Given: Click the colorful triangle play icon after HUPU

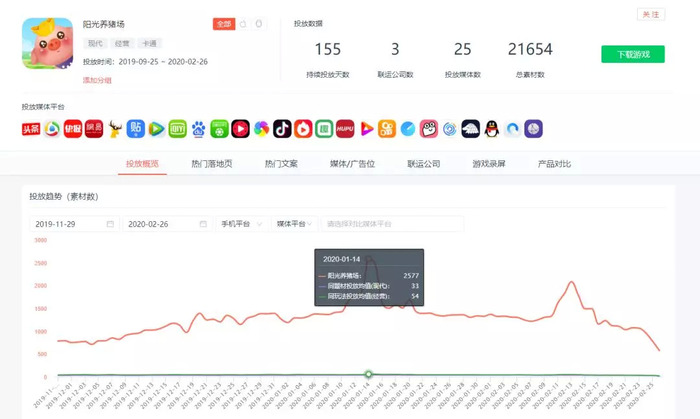Looking at the screenshot, I should pos(366,129).
